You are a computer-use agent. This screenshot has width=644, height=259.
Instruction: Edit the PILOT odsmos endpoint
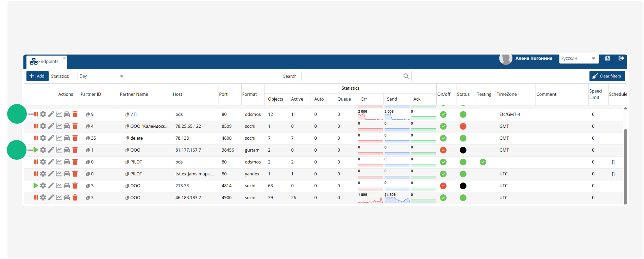pyautogui.click(x=51, y=162)
